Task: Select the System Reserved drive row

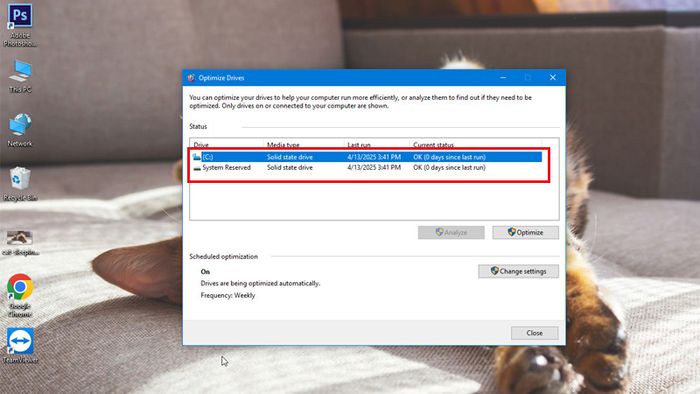Action: click(367, 168)
